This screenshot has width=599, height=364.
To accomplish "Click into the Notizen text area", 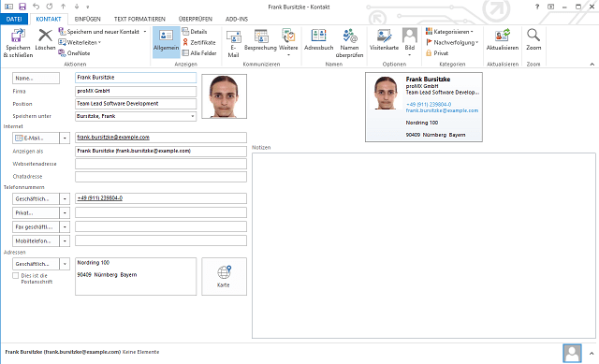I will click(424, 245).
